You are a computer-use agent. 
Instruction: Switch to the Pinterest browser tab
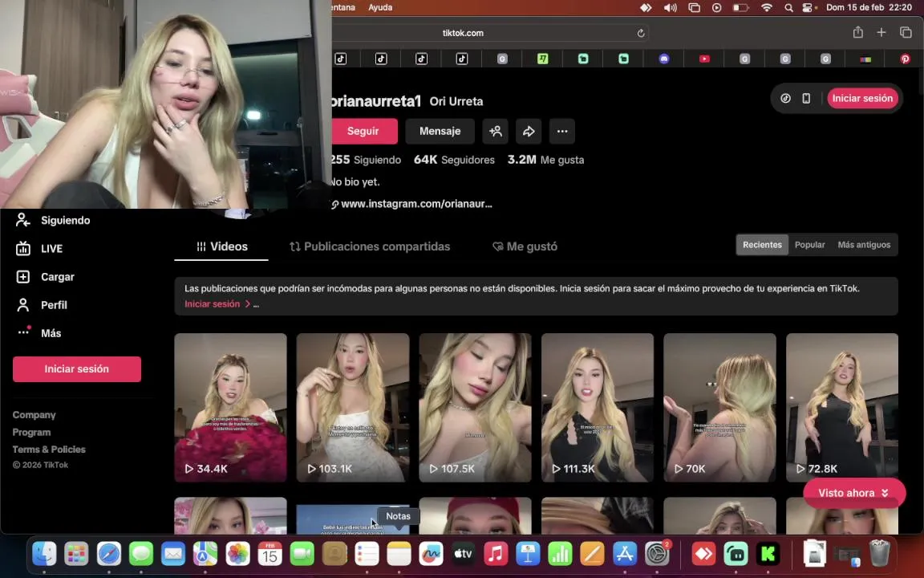pos(905,59)
